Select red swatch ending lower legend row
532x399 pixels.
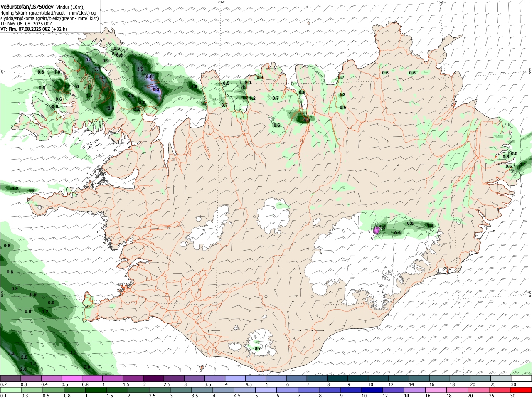(521, 390)
